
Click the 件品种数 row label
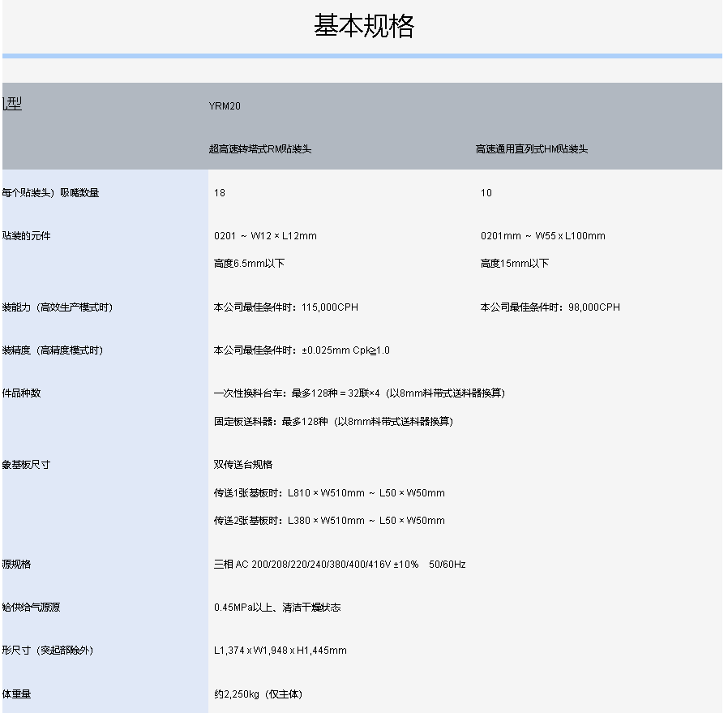[x=22, y=393]
